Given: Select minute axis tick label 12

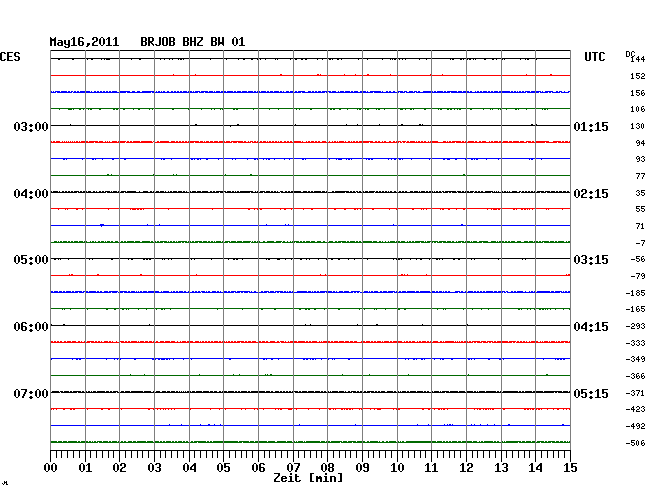Looking at the screenshot, I should pos(466,468).
